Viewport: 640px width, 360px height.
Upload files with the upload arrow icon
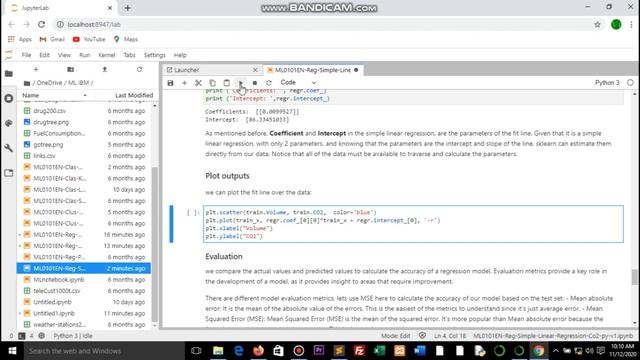tap(105, 69)
